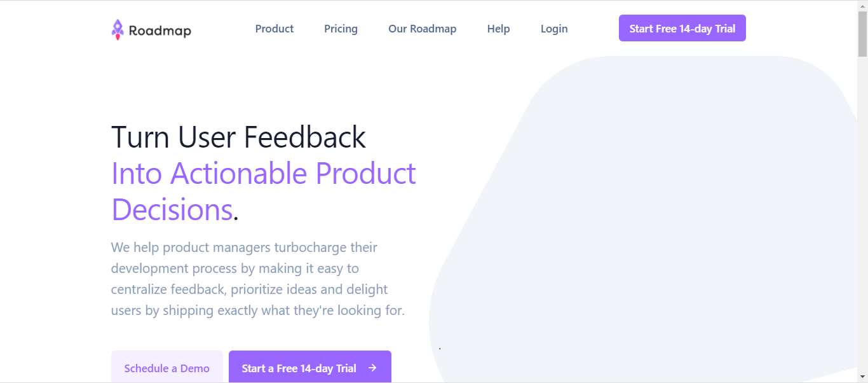Click the scrollbar down arrow icon
This screenshot has height=383, width=868.
863,378
